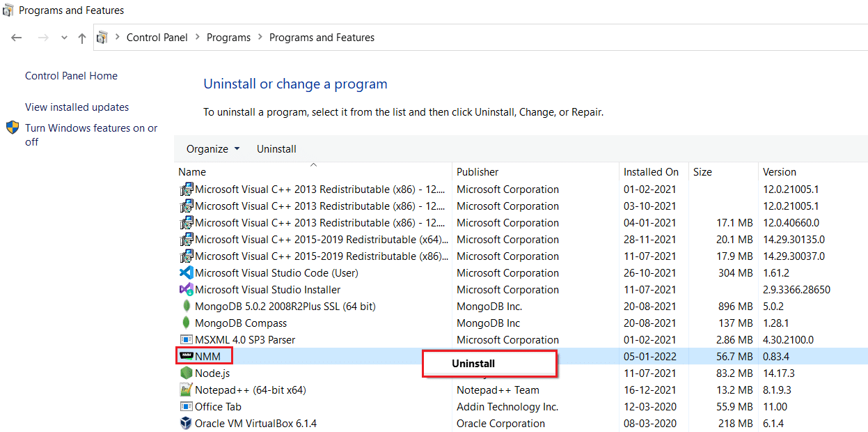Click Addin Technology Inc. publisher cell
The height and width of the screenshot is (432, 868).
(x=507, y=406)
